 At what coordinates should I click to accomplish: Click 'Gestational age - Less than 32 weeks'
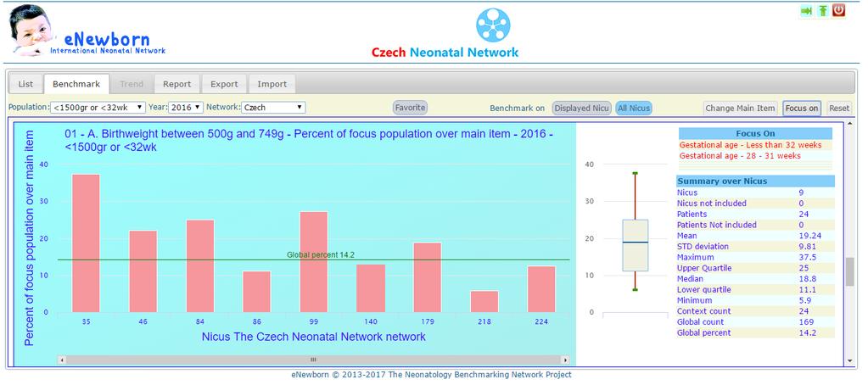750,145
